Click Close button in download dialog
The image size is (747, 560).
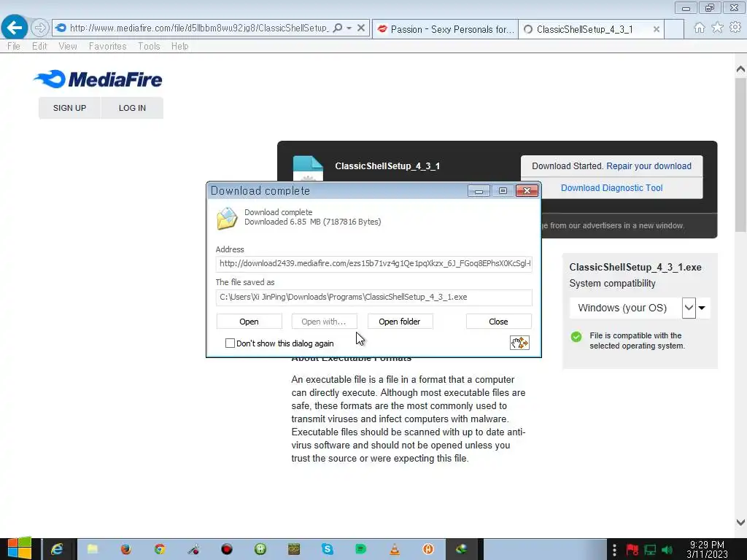(x=498, y=322)
